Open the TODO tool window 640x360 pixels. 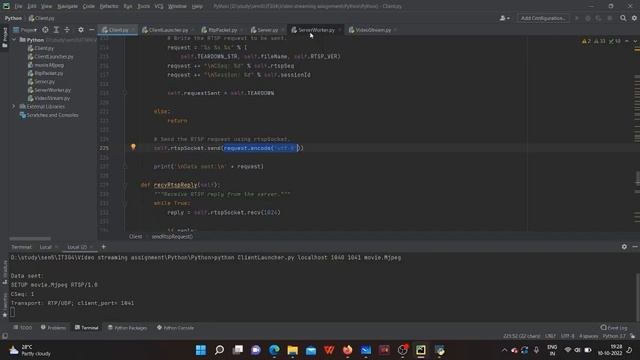[x=22, y=328]
